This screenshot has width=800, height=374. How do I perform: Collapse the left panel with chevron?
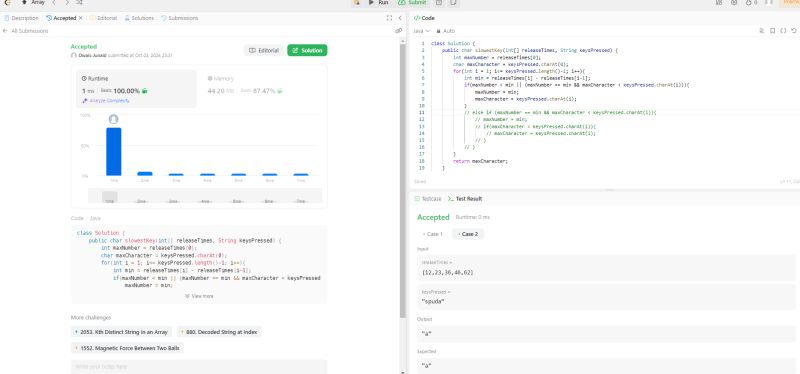tap(400, 18)
